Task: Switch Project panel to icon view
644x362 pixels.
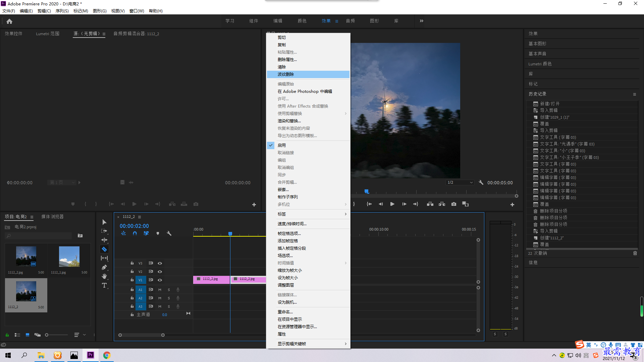Action: tap(28, 335)
